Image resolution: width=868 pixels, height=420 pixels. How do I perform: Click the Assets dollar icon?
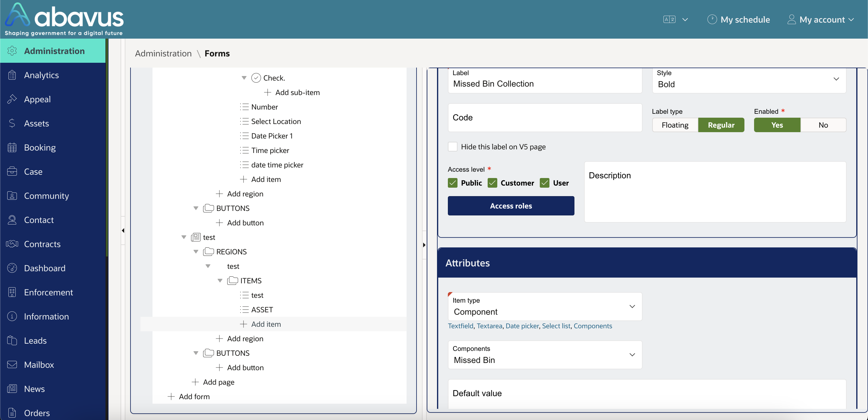coord(12,123)
